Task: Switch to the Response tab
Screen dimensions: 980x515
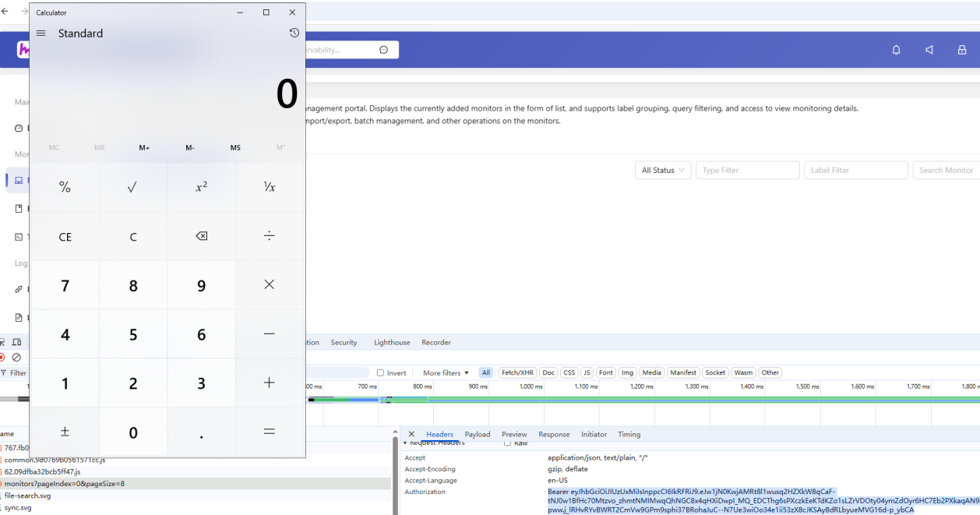Action: pyautogui.click(x=554, y=435)
